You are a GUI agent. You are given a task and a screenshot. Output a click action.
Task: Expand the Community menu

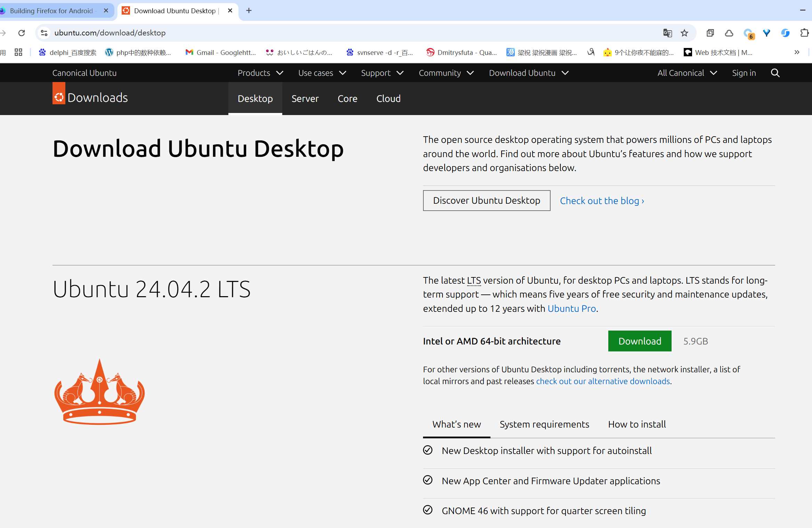click(x=446, y=73)
